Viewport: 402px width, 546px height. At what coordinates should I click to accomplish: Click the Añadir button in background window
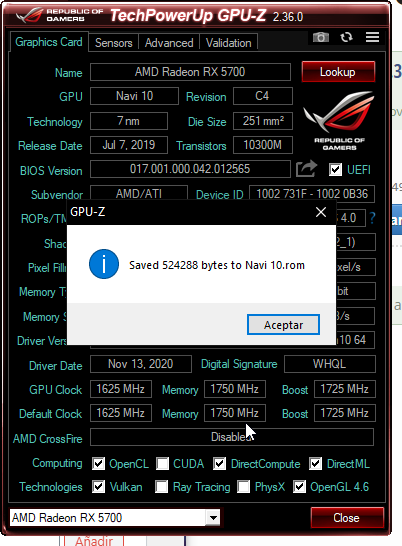click(x=94, y=540)
